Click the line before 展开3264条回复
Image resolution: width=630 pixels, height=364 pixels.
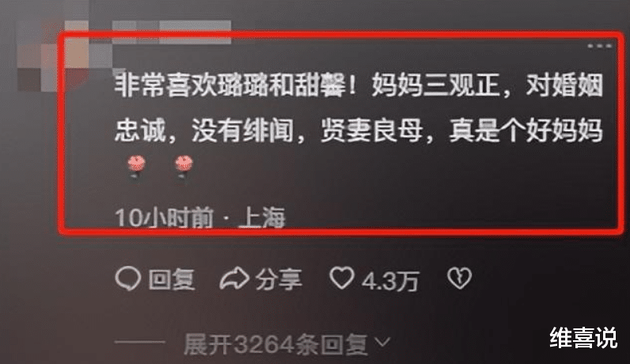click(140, 343)
